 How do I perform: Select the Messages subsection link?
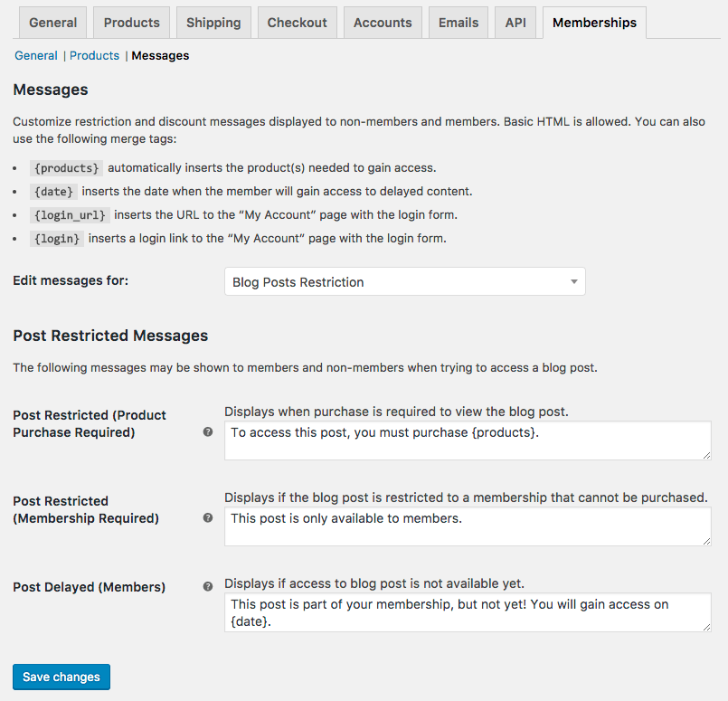coord(160,55)
